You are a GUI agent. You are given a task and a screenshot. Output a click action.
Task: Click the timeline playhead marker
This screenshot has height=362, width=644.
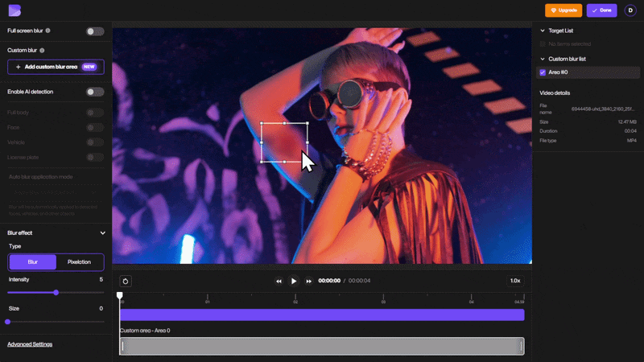point(119,295)
